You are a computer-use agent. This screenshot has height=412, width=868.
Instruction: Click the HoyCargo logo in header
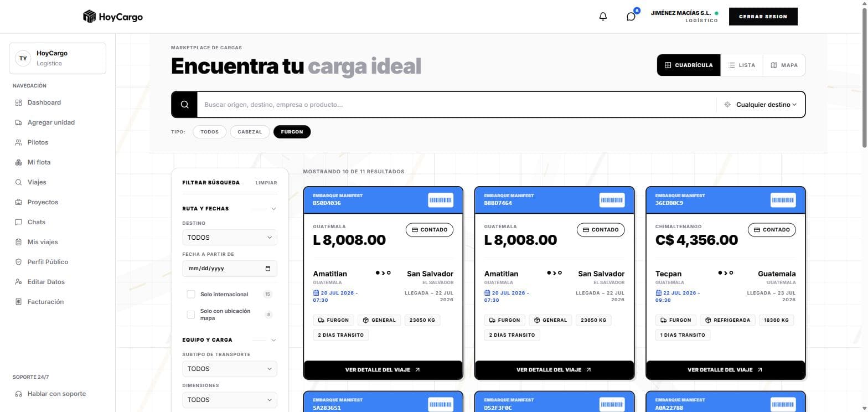pos(113,17)
